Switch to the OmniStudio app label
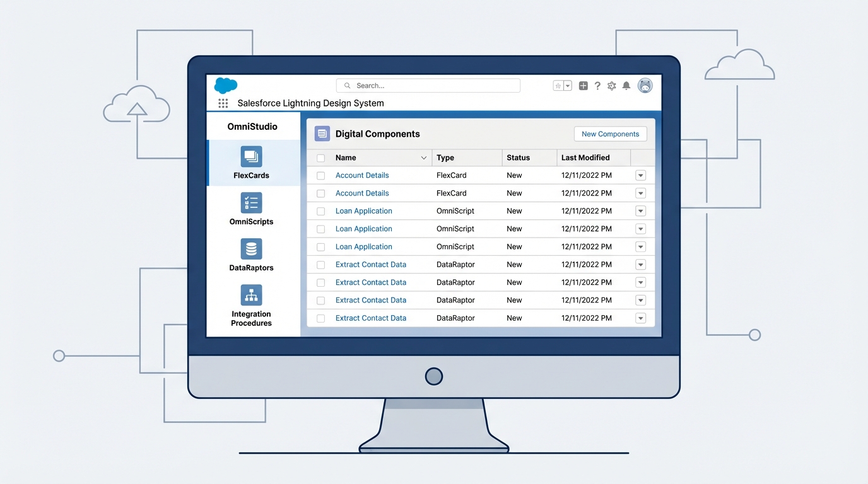The image size is (868, 484). pyautogui.click(x=253, y=126)
